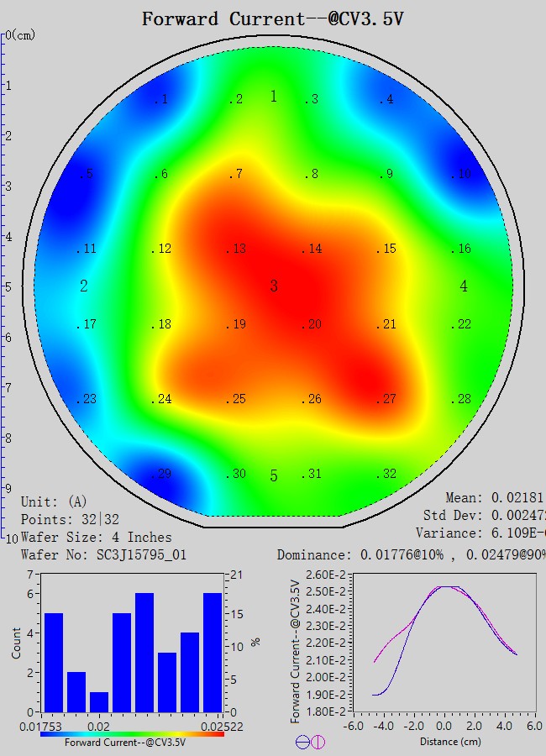The image size is (546, 756).
Task: Select the leftmost histogram bar
Action: tap(53, 662)
